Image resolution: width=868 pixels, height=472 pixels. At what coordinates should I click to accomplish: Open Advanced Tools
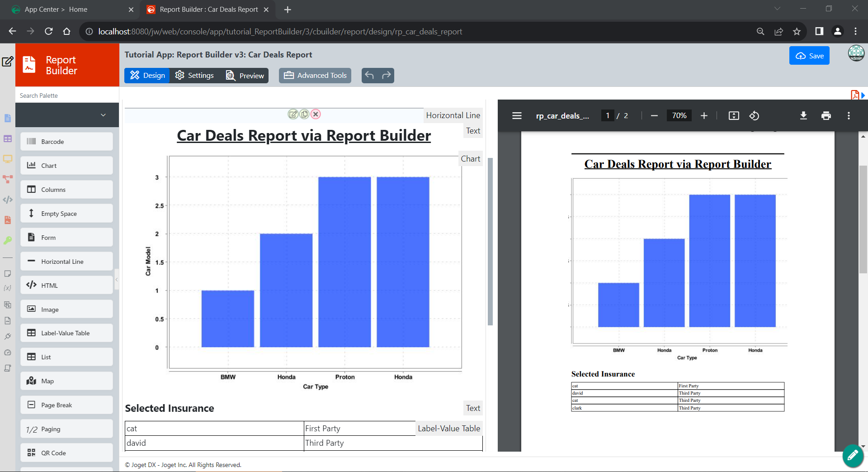(315, 76)
